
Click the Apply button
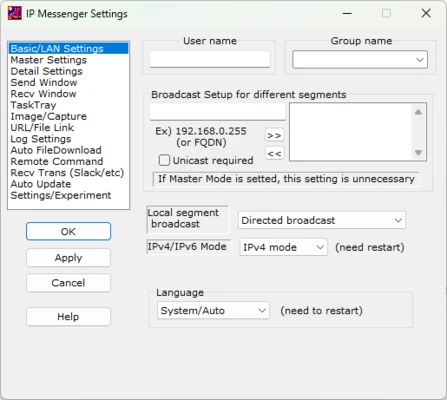click(x=68, y=258)
